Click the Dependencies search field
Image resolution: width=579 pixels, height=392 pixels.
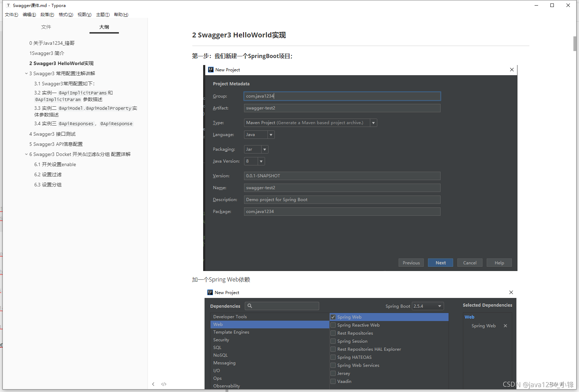click(282, 306)
